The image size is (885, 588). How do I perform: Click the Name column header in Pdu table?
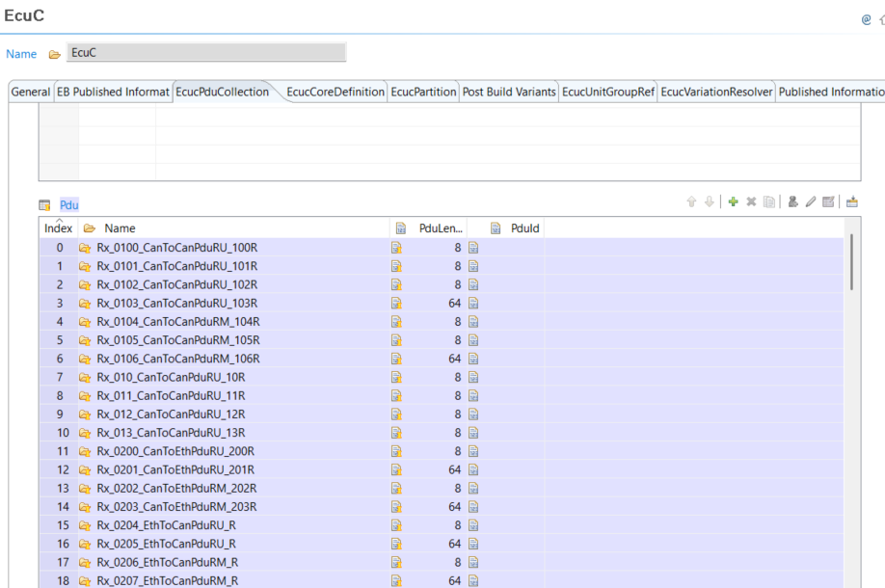coord(120,228)
